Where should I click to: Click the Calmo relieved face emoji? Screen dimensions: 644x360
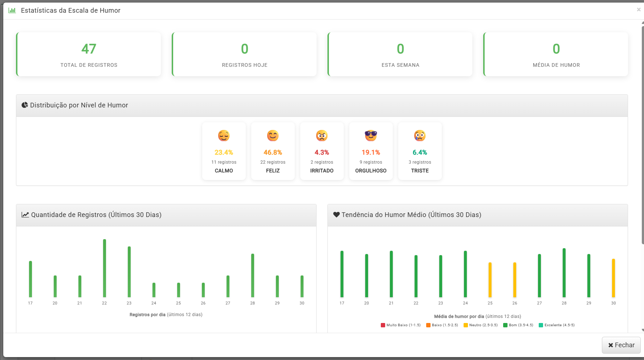(x=224, y=136)
